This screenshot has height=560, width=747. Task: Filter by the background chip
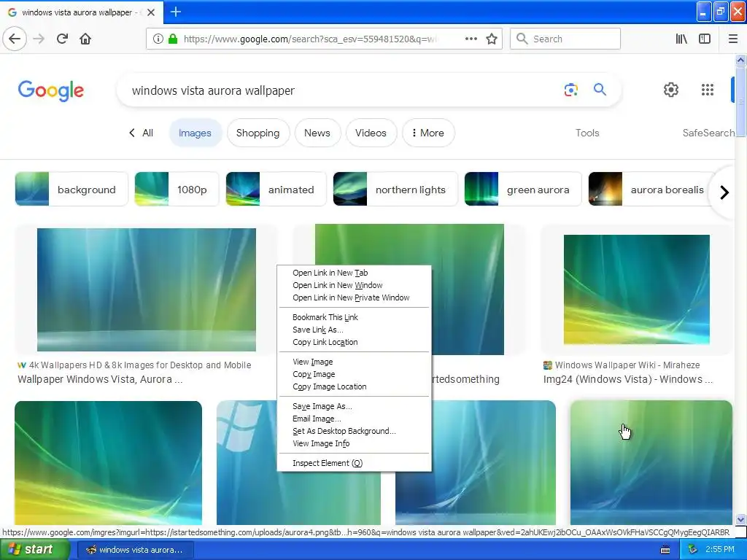pyautogui.click(x=71, y=189)
